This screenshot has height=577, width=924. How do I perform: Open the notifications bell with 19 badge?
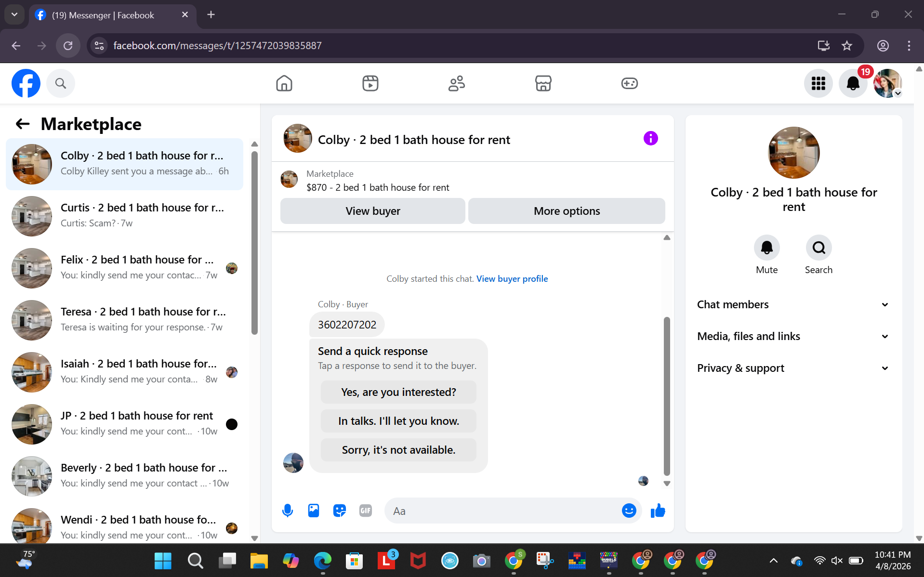(x=853, y=83)
